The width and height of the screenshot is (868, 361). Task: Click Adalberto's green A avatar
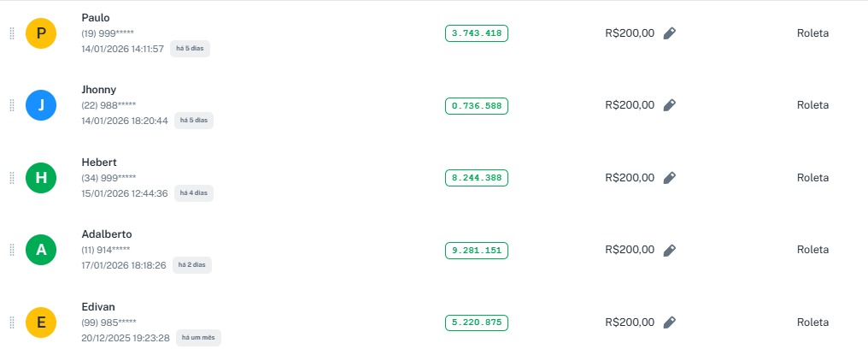click(41, 250)
